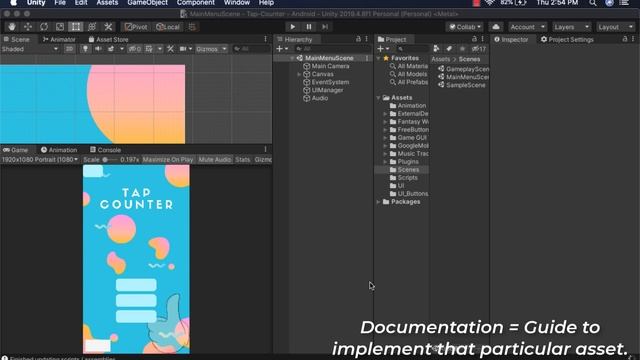Screen dimensions: 640x360
Task: Collapse the Assets folder tree
Action: click(378, 98)
